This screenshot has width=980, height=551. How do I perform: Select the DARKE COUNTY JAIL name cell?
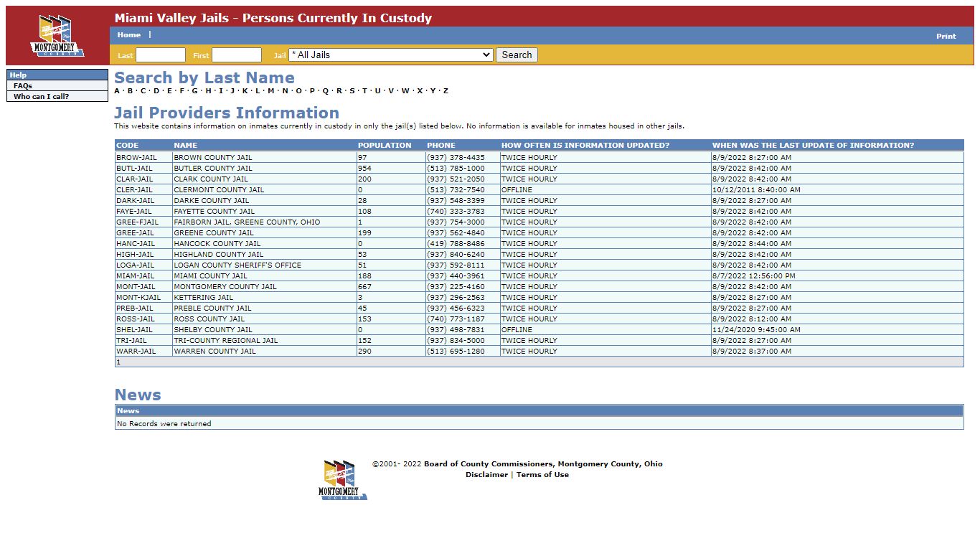pyautogui.click(x=265, y=200)
